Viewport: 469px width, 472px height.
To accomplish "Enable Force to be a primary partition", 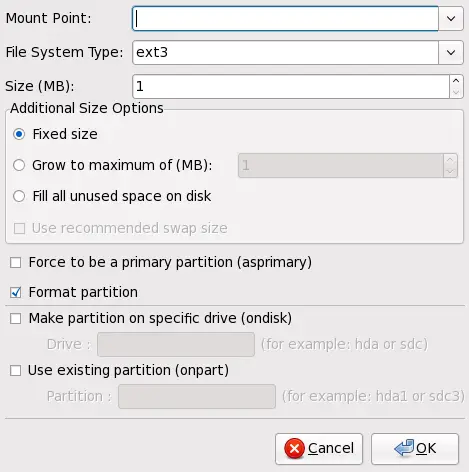I will click(16, 263).
